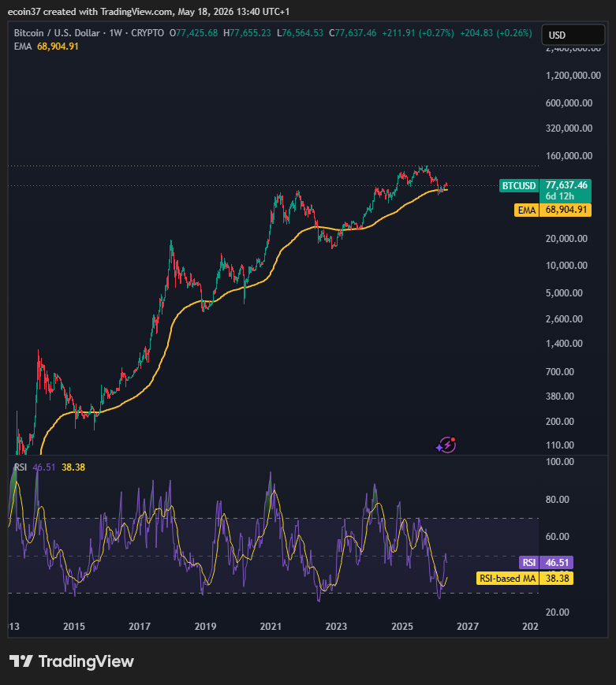Click the 1,200,000.00 price axis label
This screenshot has width=616, height=685.
pyautogui.click(x=573, y=76)
